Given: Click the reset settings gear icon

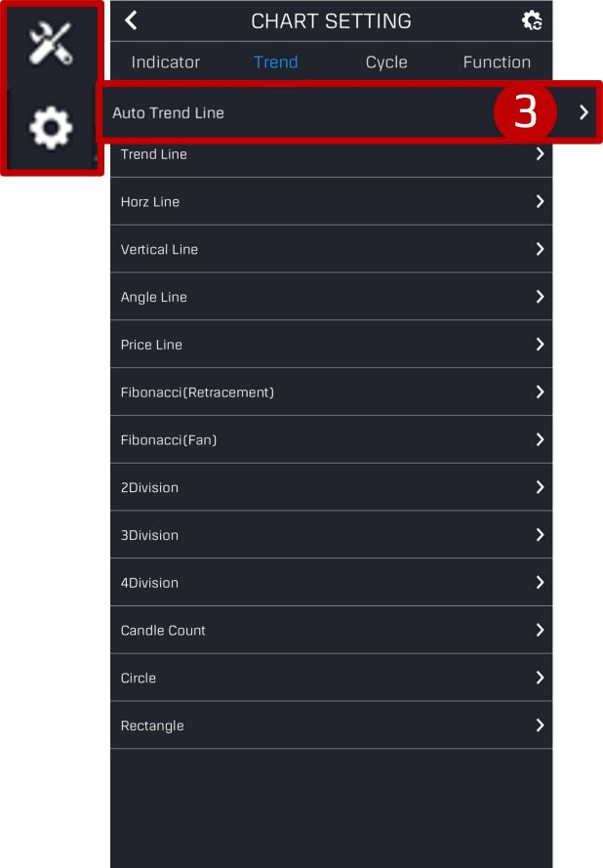Looking at the screenshot, I should pyautogui.click(x=532, y=21).
